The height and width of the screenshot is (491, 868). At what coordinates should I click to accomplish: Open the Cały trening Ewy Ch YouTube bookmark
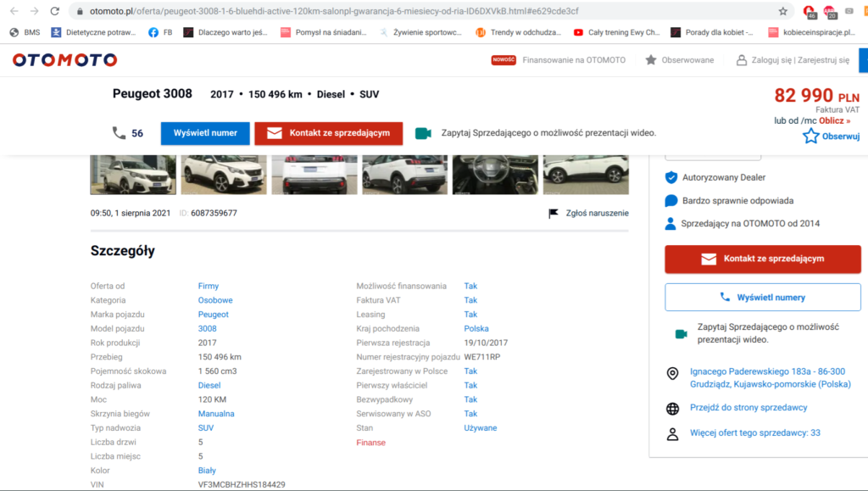(617, 33)
